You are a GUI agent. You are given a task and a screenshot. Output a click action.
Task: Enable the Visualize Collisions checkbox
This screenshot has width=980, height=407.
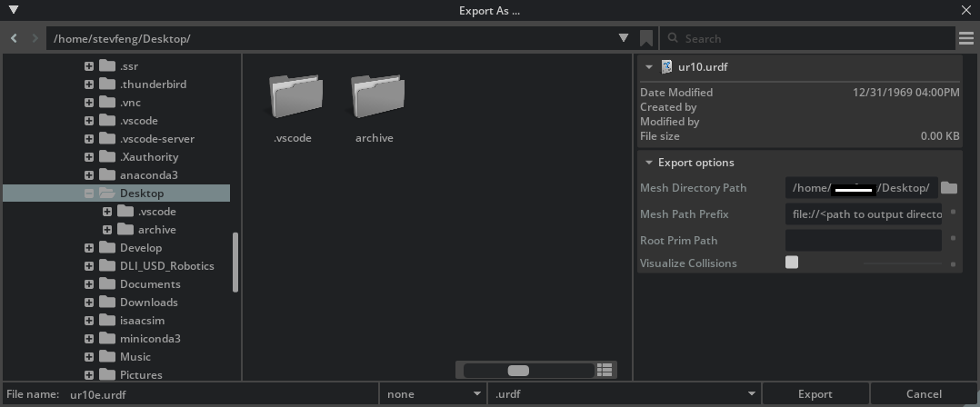point(792,263)
